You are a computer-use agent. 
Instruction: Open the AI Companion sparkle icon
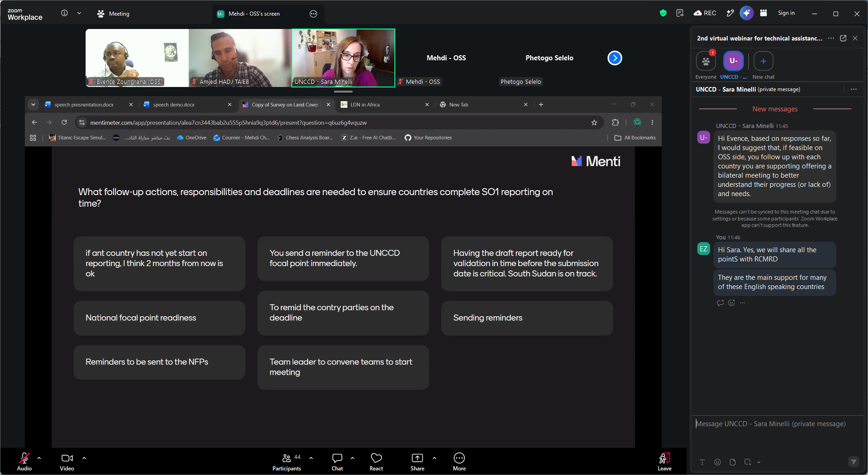click(x=746, y=13)
